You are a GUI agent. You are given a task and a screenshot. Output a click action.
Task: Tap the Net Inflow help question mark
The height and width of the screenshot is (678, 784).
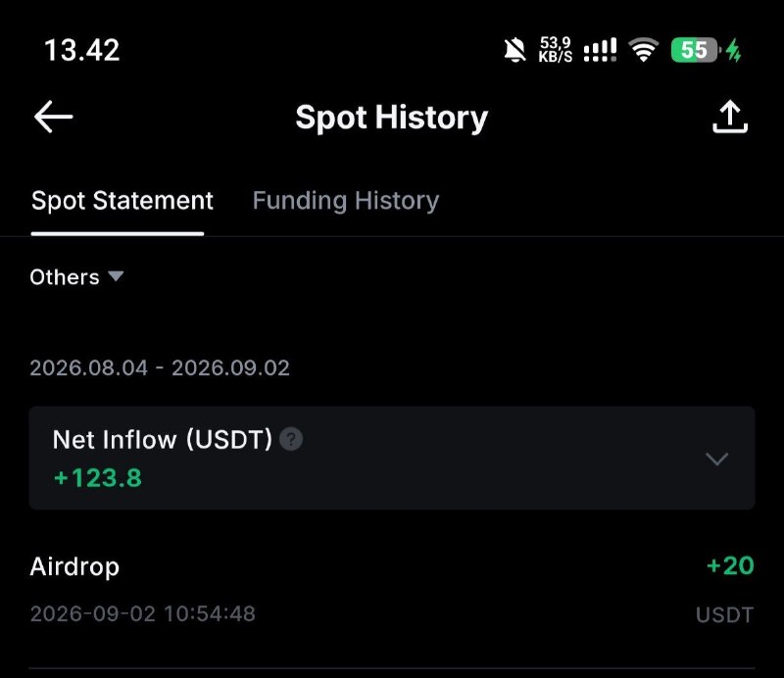[291, 440]
